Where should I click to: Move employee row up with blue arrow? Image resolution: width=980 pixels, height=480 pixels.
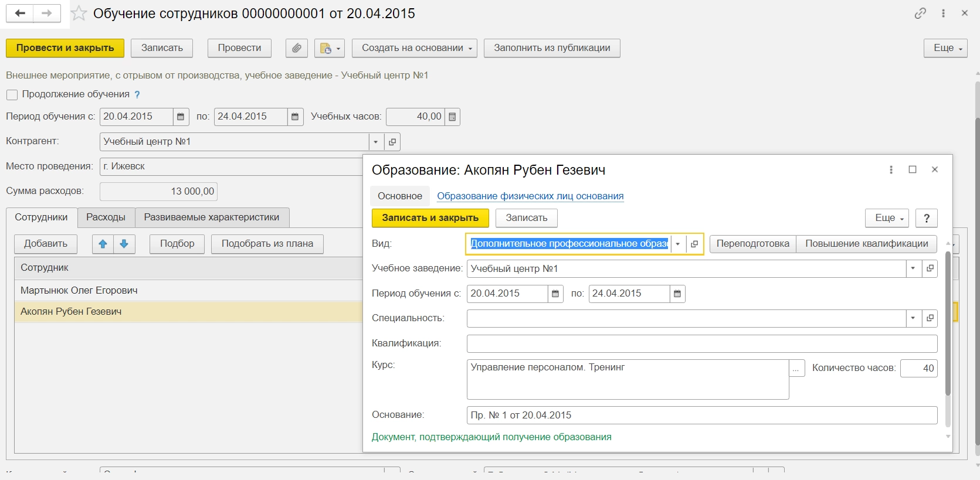103,244
